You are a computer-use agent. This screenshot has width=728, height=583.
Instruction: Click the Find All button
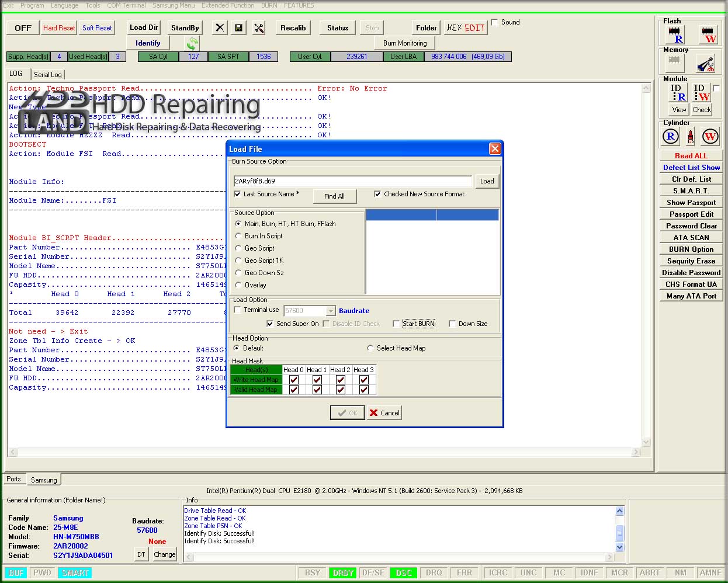334,196
